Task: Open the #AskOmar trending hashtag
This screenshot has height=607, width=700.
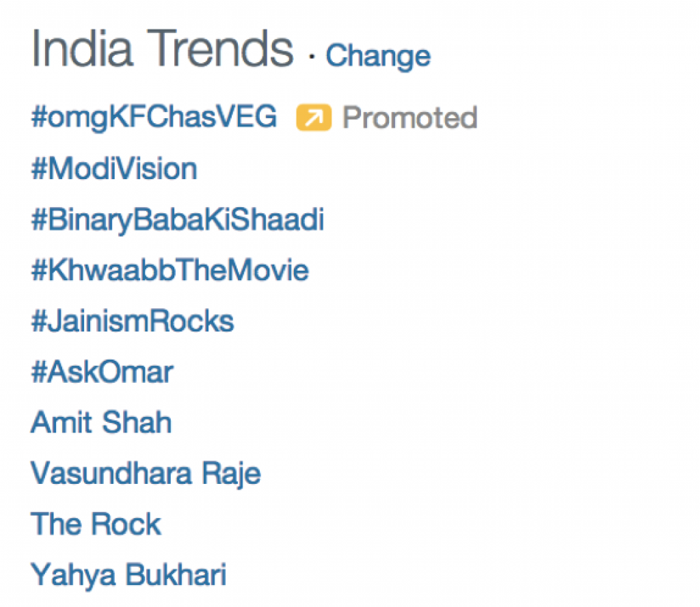Action: [x=102, y=373]
